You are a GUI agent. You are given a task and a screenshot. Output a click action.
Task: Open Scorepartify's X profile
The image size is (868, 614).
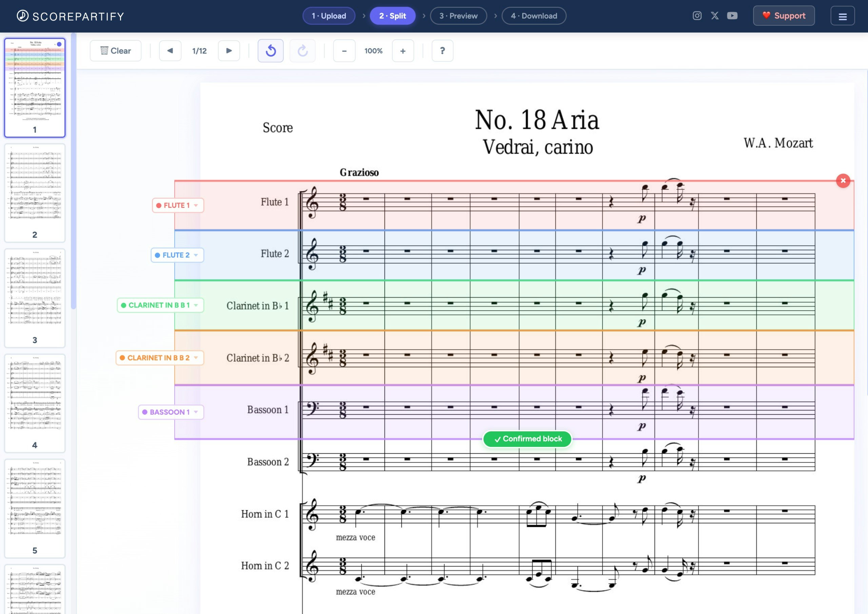(714, 16)
